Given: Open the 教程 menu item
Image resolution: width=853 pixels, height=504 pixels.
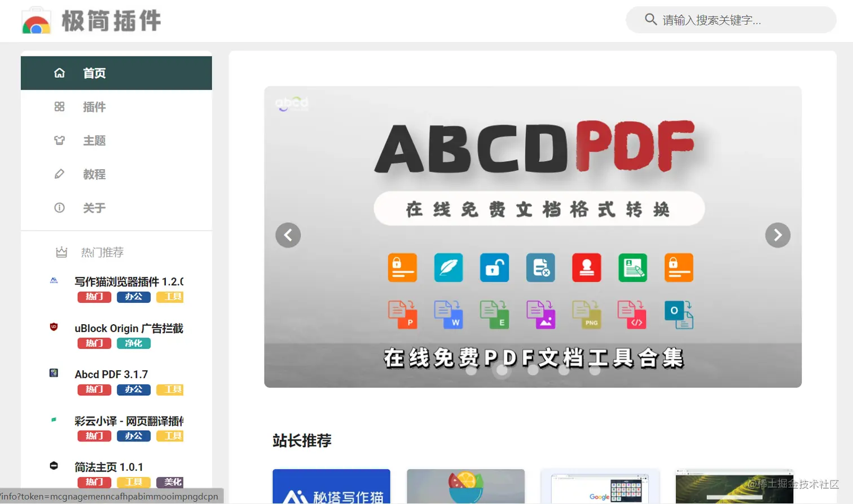Looking at the screenshot, I should pyautogui.click(x=116, y=174).
